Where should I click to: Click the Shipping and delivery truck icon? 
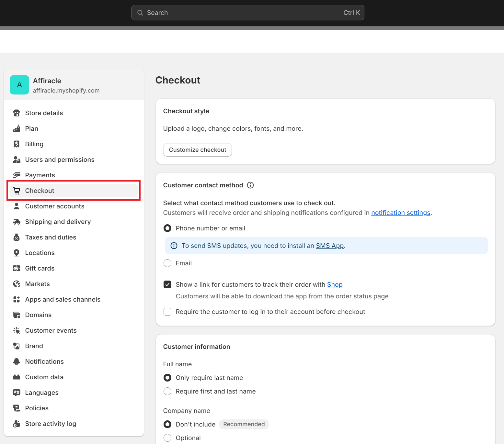(17, 222)
